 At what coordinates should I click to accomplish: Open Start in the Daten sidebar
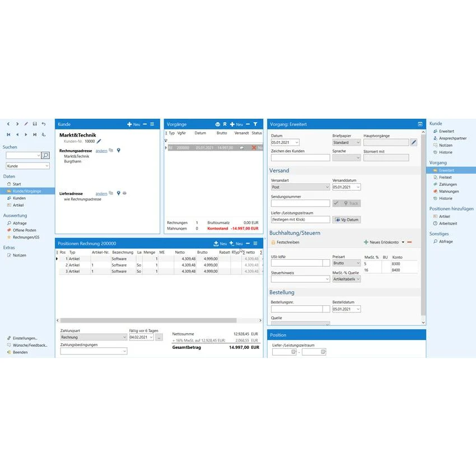(x=17, y=184)
